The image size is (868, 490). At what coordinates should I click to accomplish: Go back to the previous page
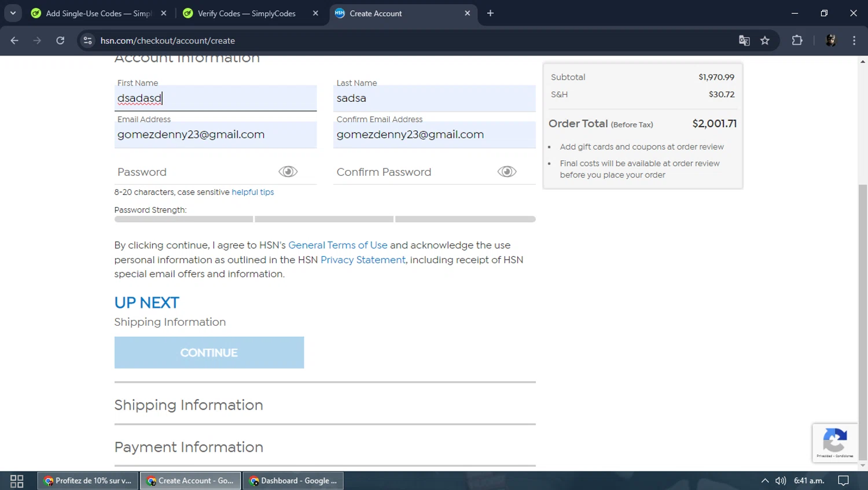(14, 40)
